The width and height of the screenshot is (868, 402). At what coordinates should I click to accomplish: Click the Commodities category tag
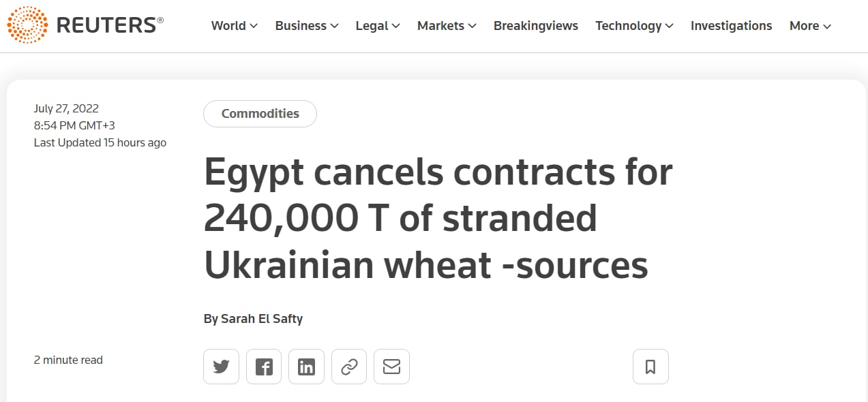[260, 114]
